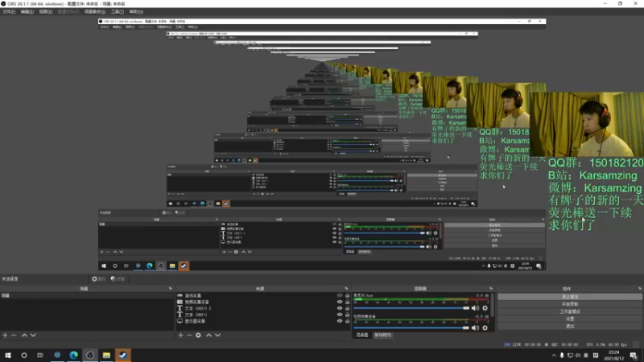Remove source with minus icon in Sources panel
This screenshot has height=362, width=644.
pyautogui.click(x=189, y=335)
